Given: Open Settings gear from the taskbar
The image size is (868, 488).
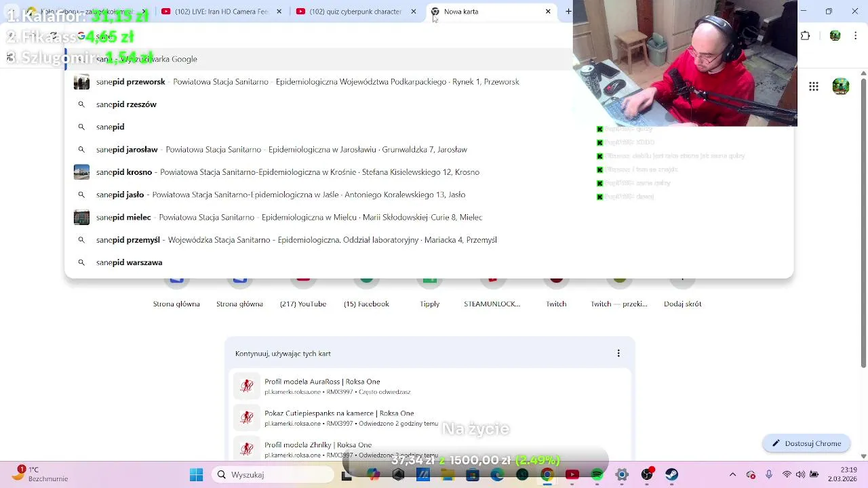Looking at the screenshot, I should click(x=622, y=474).
